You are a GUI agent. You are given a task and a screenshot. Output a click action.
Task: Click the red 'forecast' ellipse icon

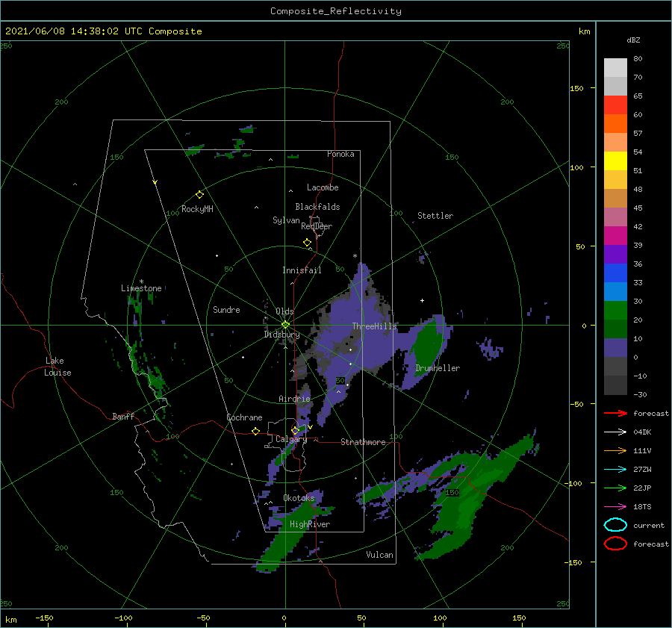pyautogui.click(x=615, y=544)
